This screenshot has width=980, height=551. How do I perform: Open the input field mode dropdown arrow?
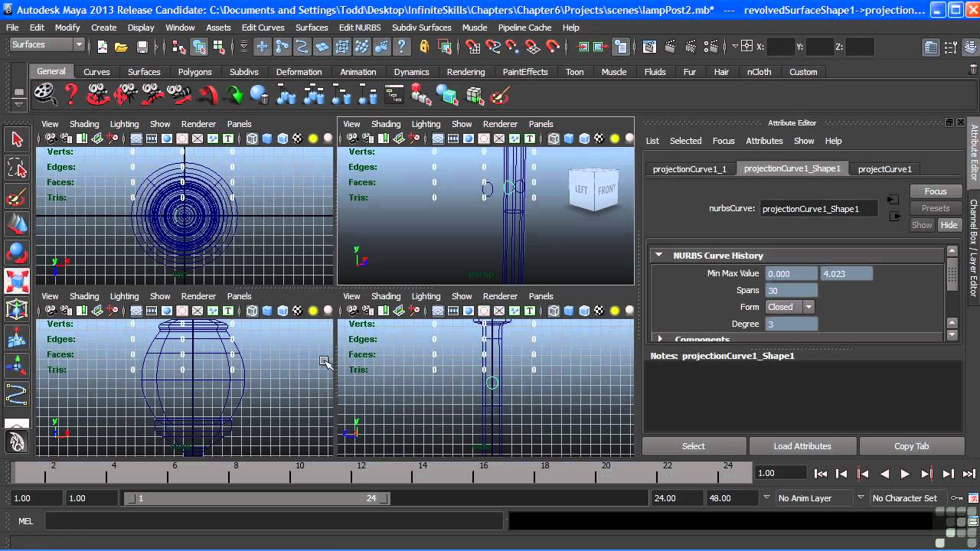coord(736,47)
